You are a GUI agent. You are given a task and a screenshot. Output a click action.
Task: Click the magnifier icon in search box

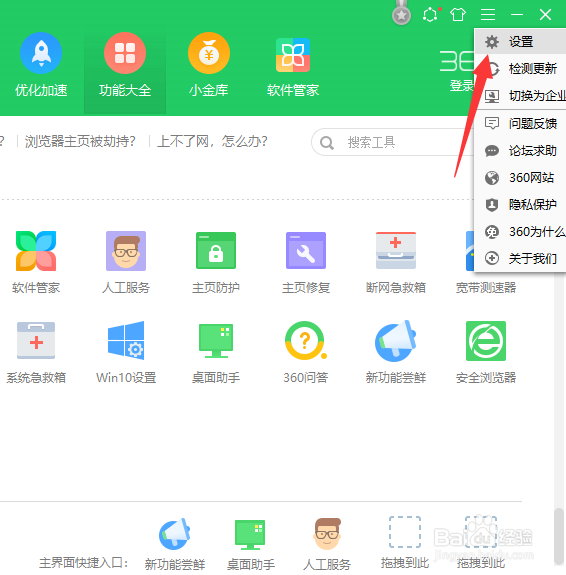[x=326, y=143]
